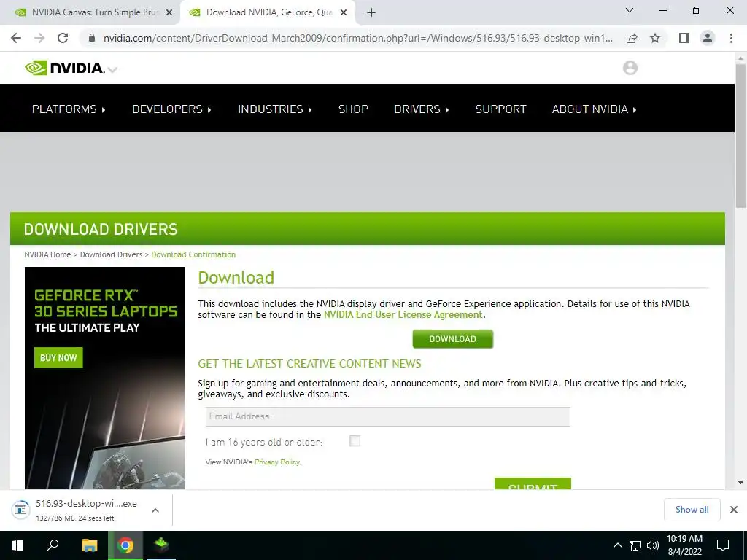
Task: Open the Privacy Policy link
Action: click(276, 462)
